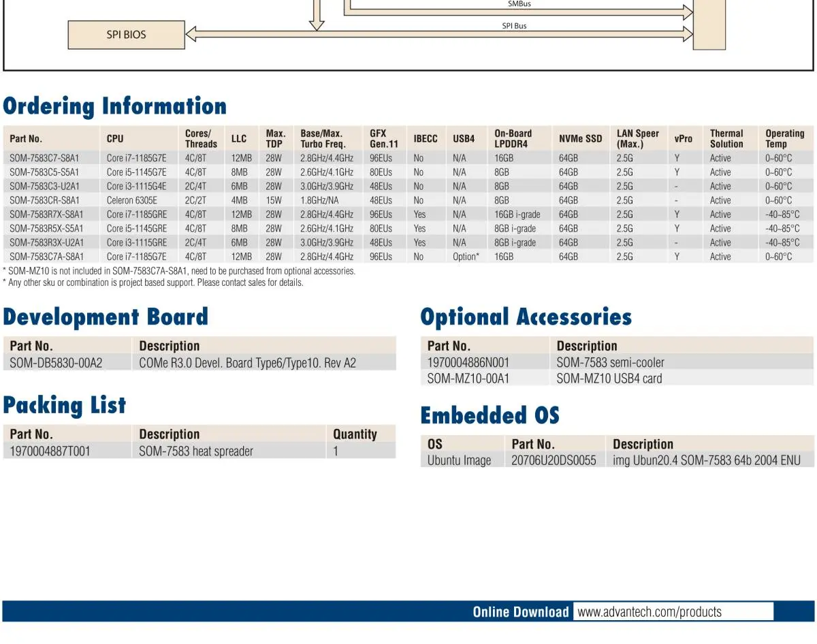Select part number 20706U20DS0055
This screenshot has height=644, width=817.
click(554, 460)
